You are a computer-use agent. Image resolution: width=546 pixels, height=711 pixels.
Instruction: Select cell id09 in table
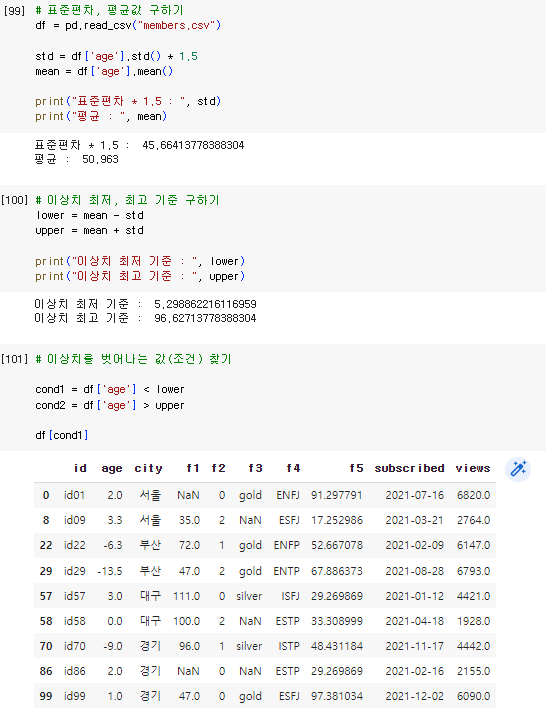[x=74, y=520]
